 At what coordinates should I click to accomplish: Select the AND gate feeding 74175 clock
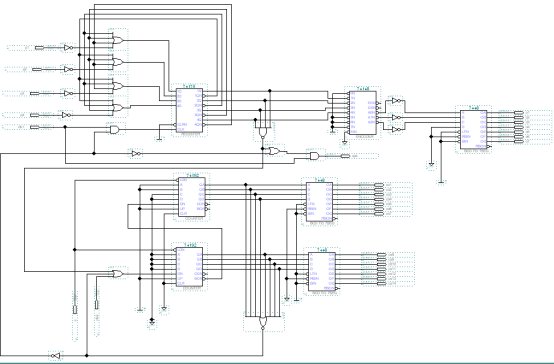pyautogui.click(x=114, y=130)
